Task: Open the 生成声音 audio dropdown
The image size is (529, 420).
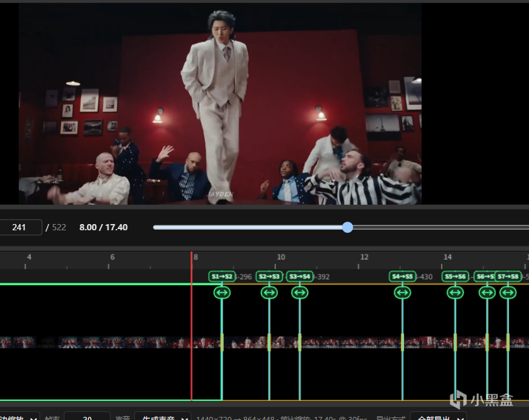Action: (162, 417)
